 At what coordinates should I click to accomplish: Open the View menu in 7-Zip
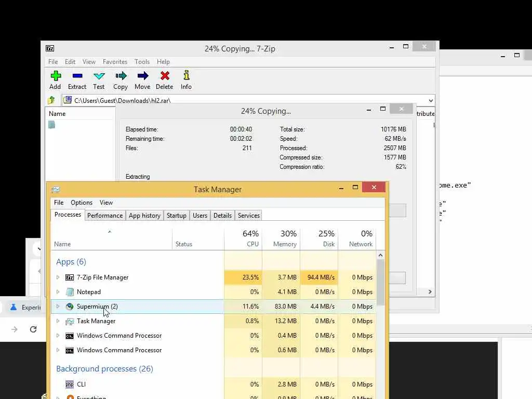(x=89, y=62)
